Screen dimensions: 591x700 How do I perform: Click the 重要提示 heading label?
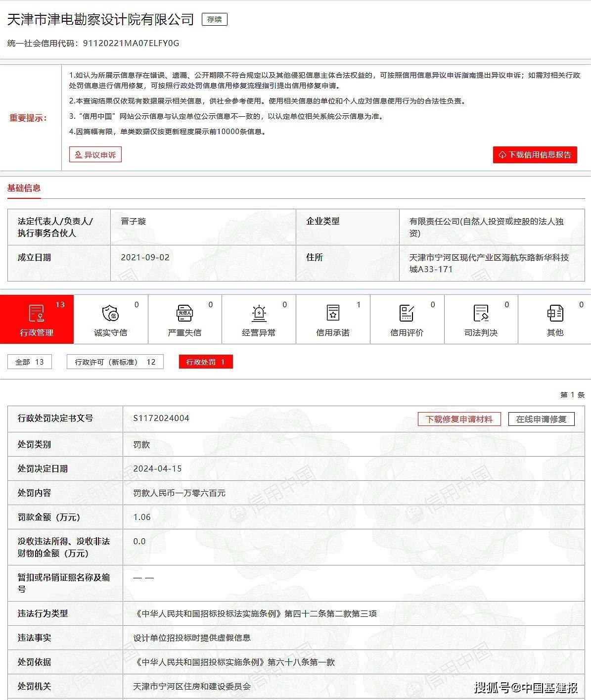(28, 118)
